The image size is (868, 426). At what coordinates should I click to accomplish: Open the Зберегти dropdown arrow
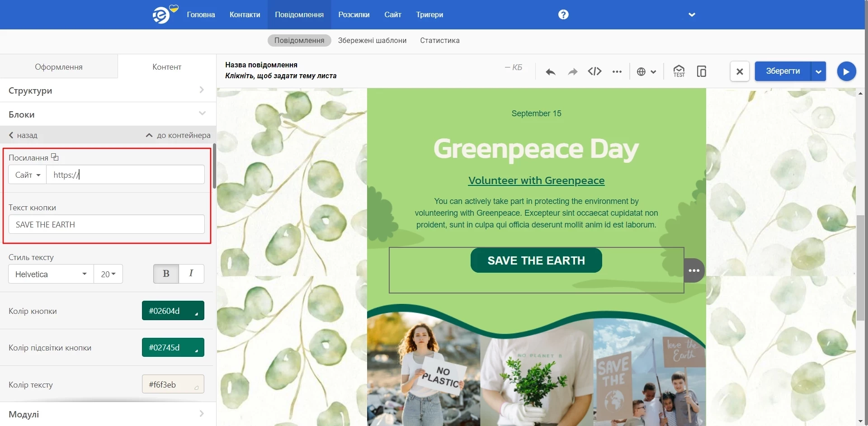click(x=819, y=71)
